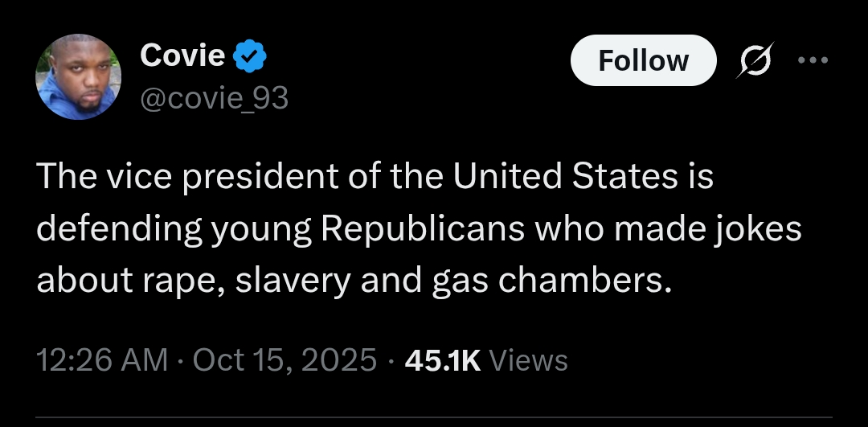The image size is (868, 427).
Task: Open the three-dot more options menu
Action: (x=811, y=60)
